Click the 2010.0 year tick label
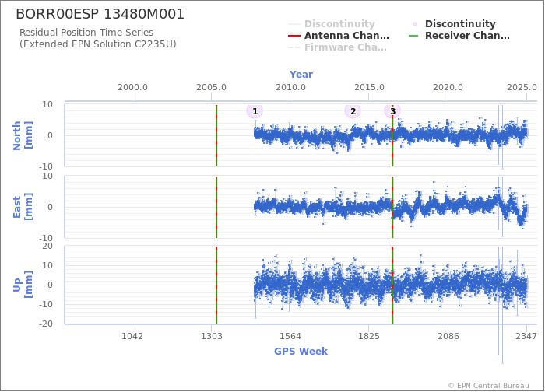The image size is (545, 392). 290,87
